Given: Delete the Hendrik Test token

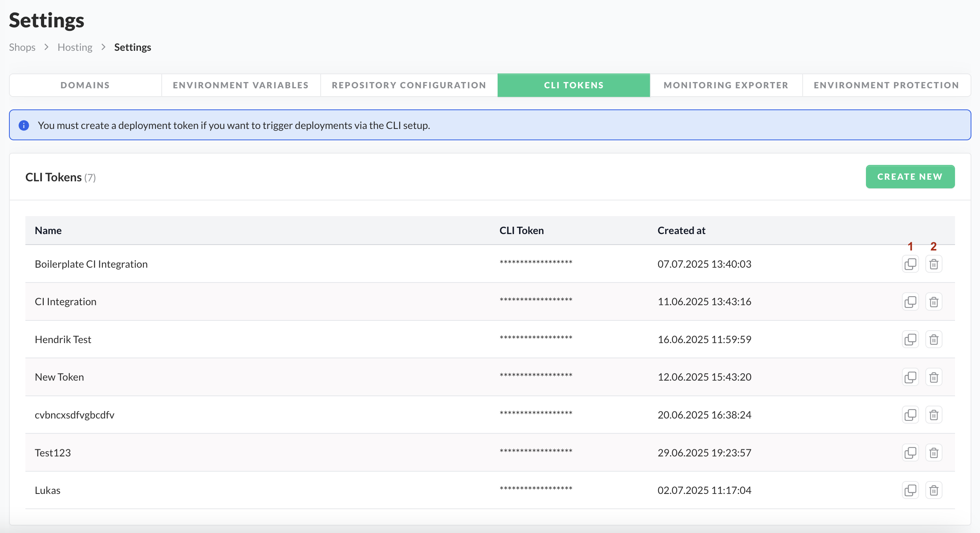Looking at the screenshot, I should click(x=934, y=340).
